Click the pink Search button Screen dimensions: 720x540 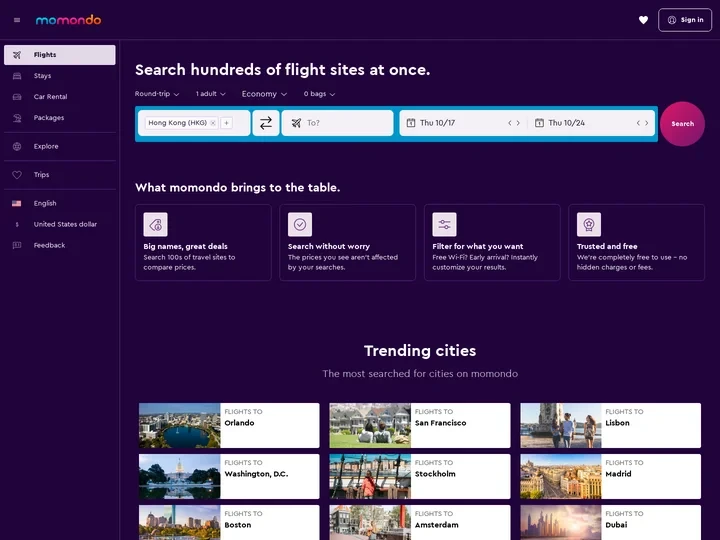click(682, 124)
